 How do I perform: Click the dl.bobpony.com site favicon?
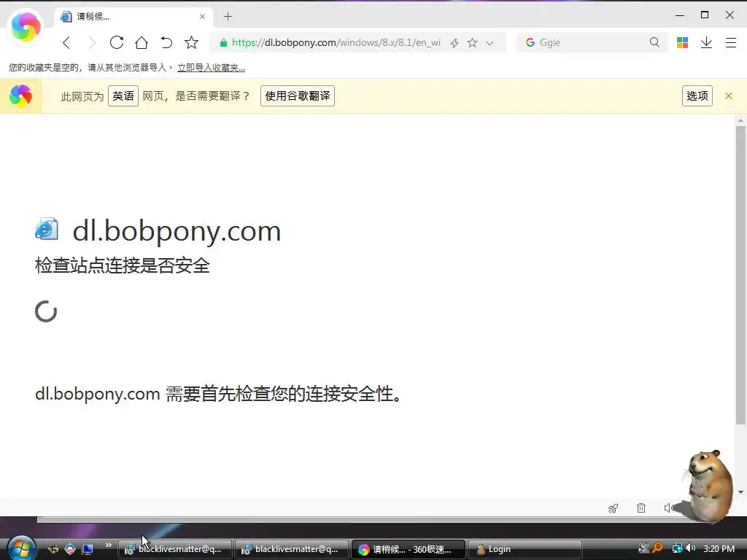click(47, 229)
